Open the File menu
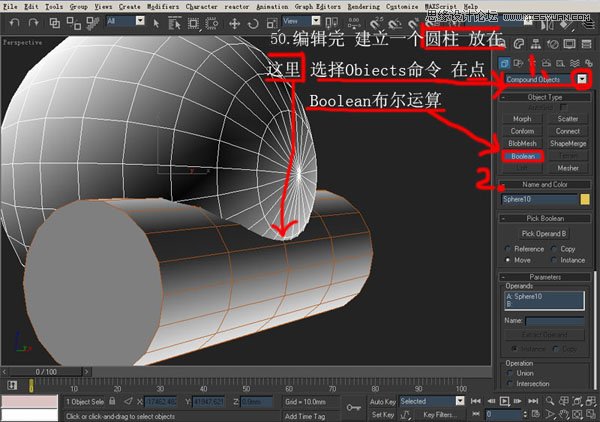Image resolution: width=600 pixels, height=422 pixels. [x=10, y=7]
